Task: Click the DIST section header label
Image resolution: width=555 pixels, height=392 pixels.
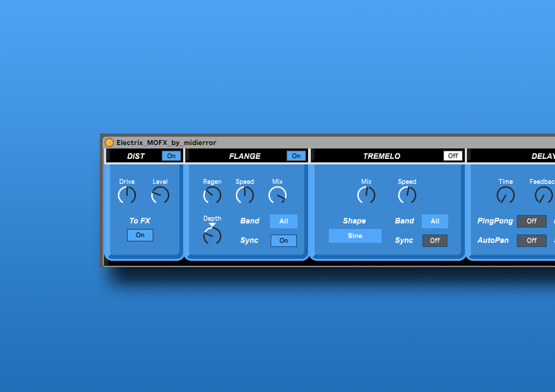Action: point(136,156)
